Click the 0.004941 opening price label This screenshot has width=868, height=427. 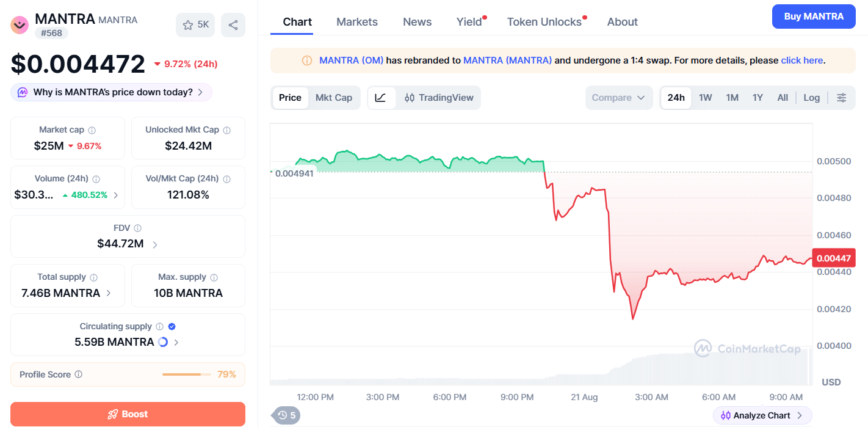pos(294,173)
